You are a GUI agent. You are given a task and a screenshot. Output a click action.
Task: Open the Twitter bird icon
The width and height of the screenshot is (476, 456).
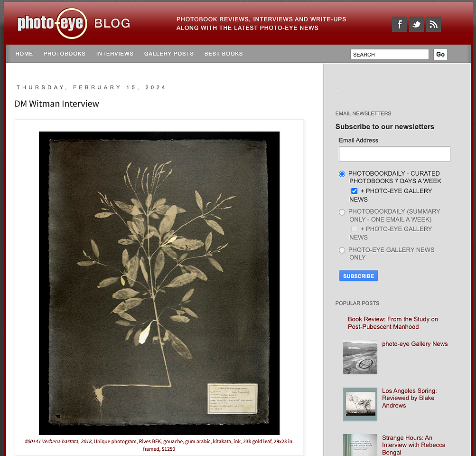point(417,24)
